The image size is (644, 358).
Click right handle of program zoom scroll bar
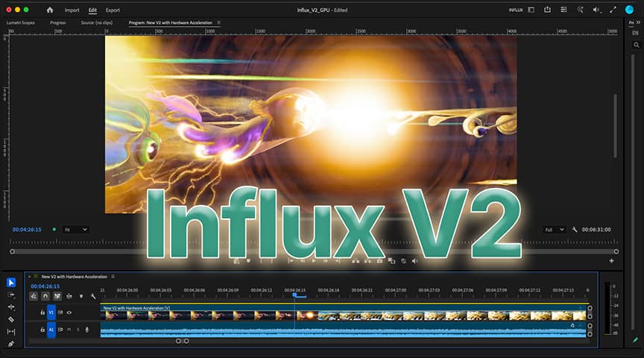click(x=616, y=251)
